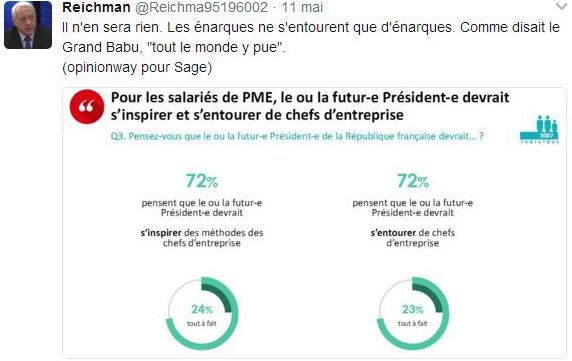Click the 1007 individus people icon
572x361 pixels.
[539, 130]
